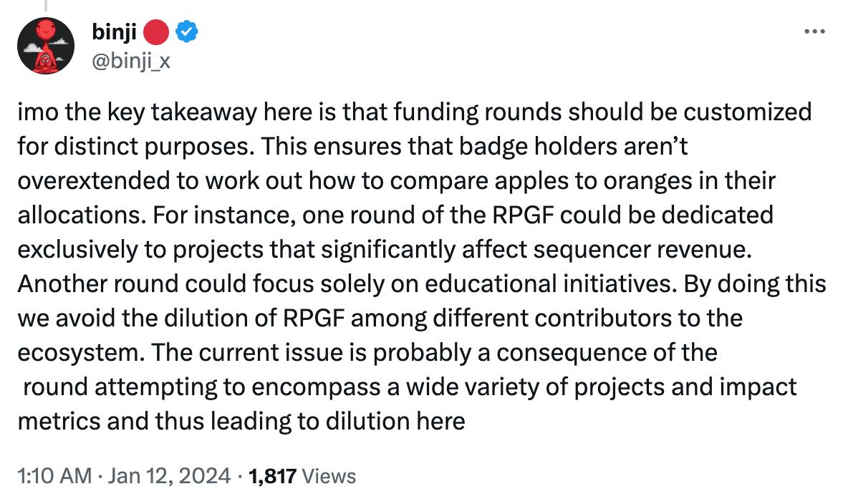
Task: Click the Jan 12, 2024 date
Action: tap(169, 476)
